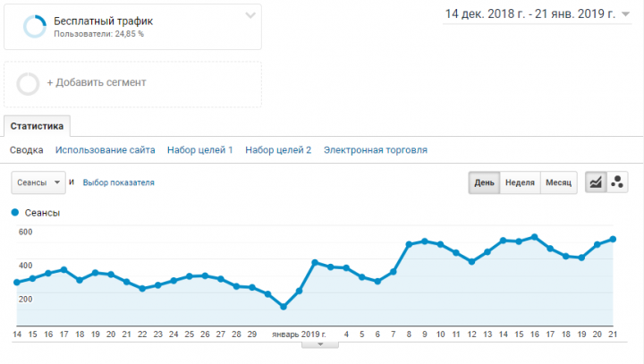This screenshot has width=644, height=364.
Task: Switch to the motion chart bubbles icon
Action: (617, 182)
